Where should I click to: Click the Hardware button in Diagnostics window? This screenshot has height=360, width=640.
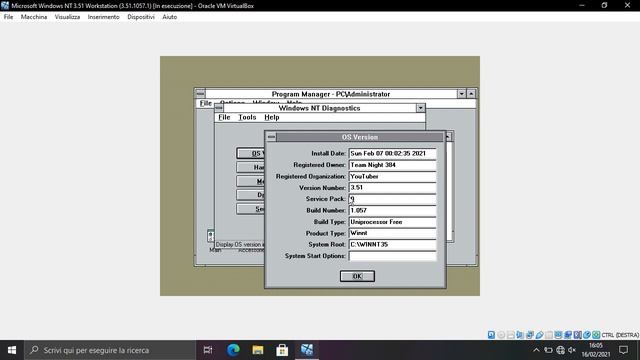point(251,167)
